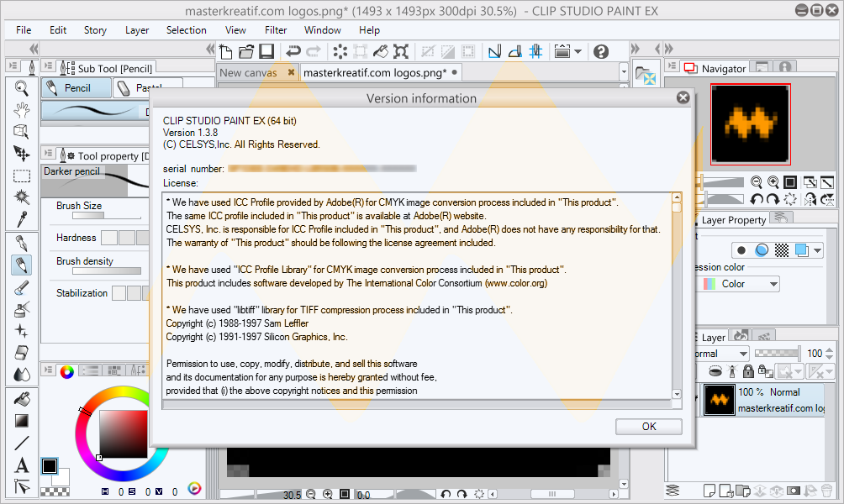Click the Save floppy toolbar icon
844x504 pixels.
tap(266, 51)
